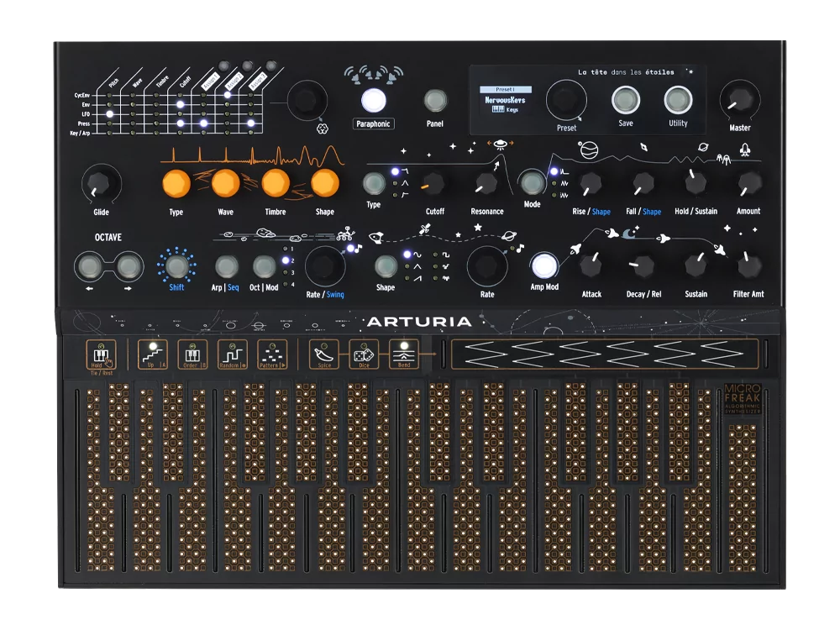Click the cycling envelope Mode button
The height and width of the screenshot is (630, 840).
(x=532, y=182)
